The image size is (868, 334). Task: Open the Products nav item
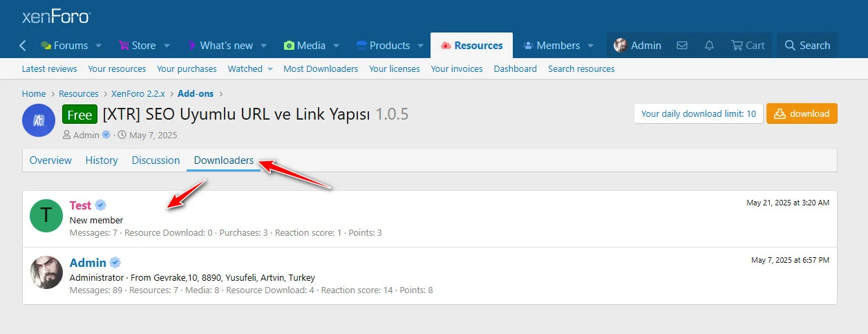[x=384, y=46]
